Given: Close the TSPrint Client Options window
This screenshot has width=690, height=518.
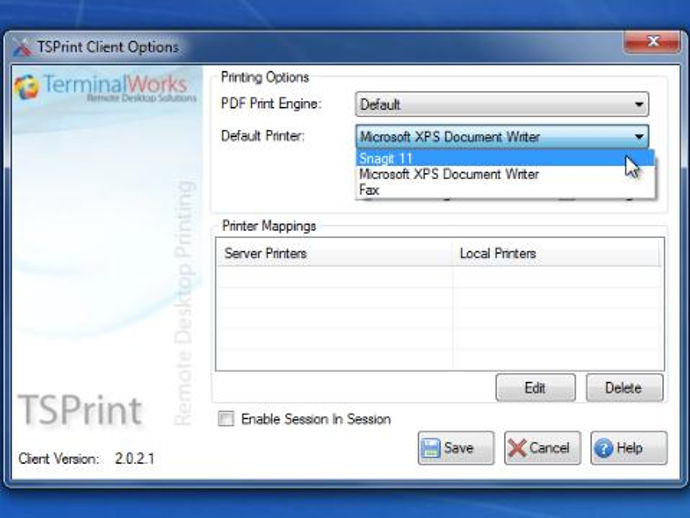Looking at the screenshot, I should coord(652,42).
